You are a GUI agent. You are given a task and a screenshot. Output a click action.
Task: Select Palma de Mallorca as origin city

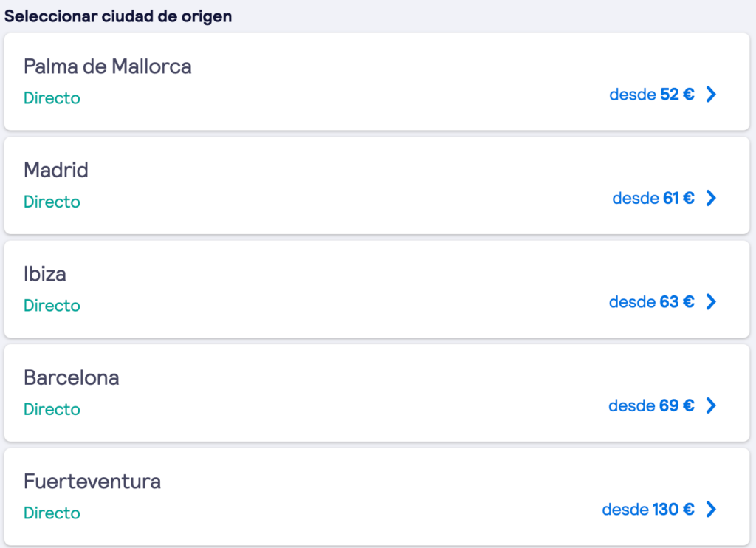(108, 66)
